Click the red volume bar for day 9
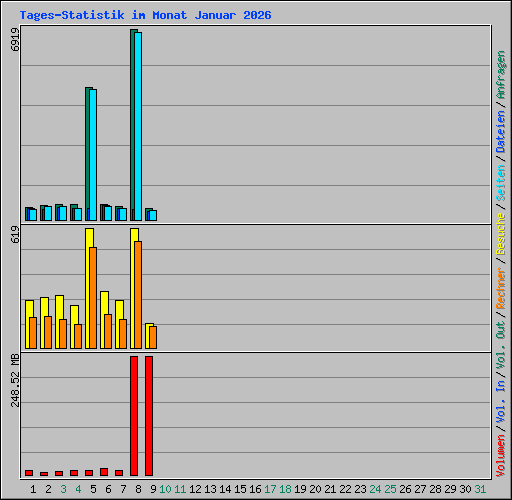This screenshot has height=500, width=512. click(x=149, y=416)
